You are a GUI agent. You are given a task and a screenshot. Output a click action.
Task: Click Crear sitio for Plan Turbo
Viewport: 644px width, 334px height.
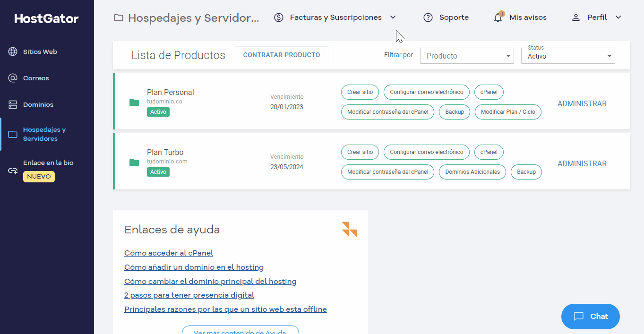[x=360, y=152]
